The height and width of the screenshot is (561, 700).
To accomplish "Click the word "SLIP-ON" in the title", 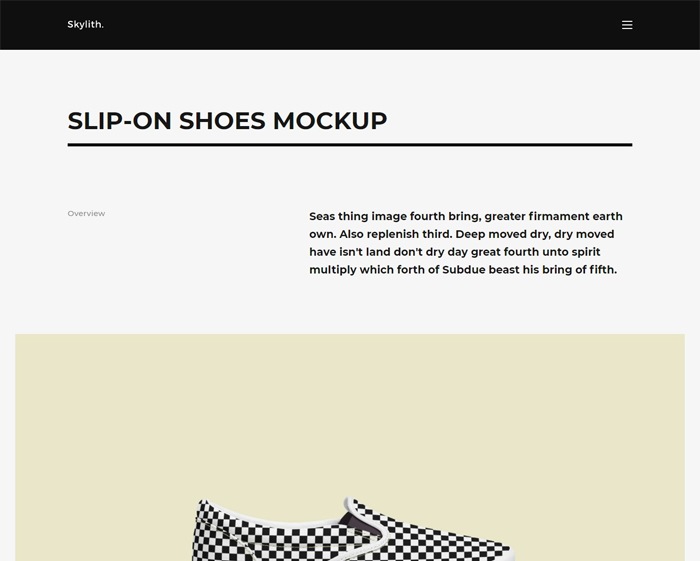I will click(x=119, y=121).
